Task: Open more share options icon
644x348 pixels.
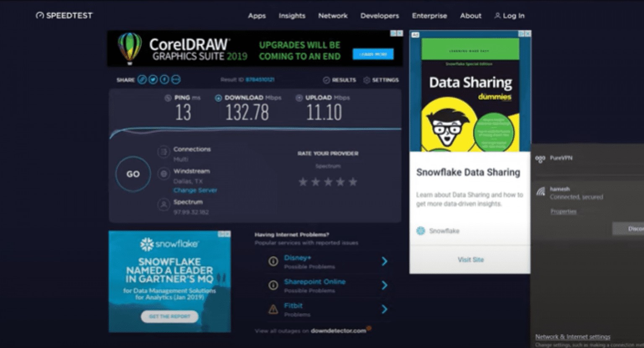Action: coord(176,79)
